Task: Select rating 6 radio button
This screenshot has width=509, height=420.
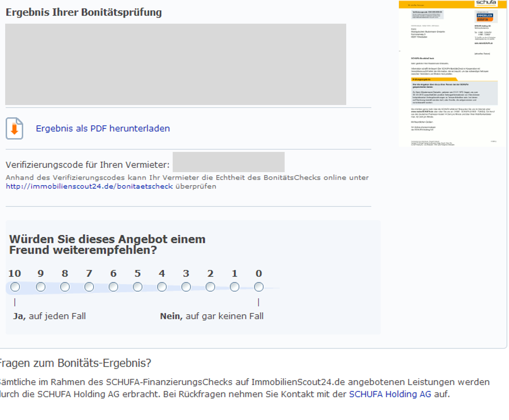Action: tap(113, 287)
